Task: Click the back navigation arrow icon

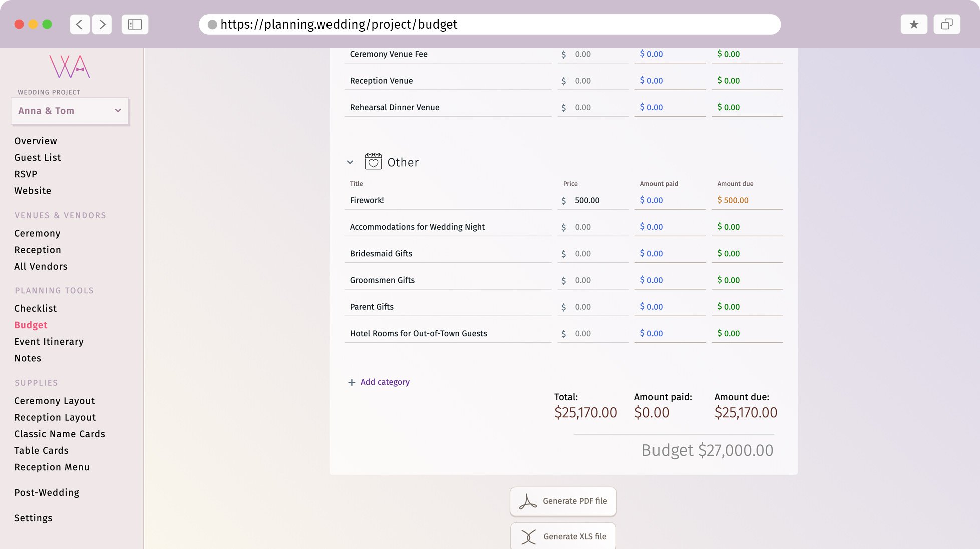Action: (x=81, y=24)
